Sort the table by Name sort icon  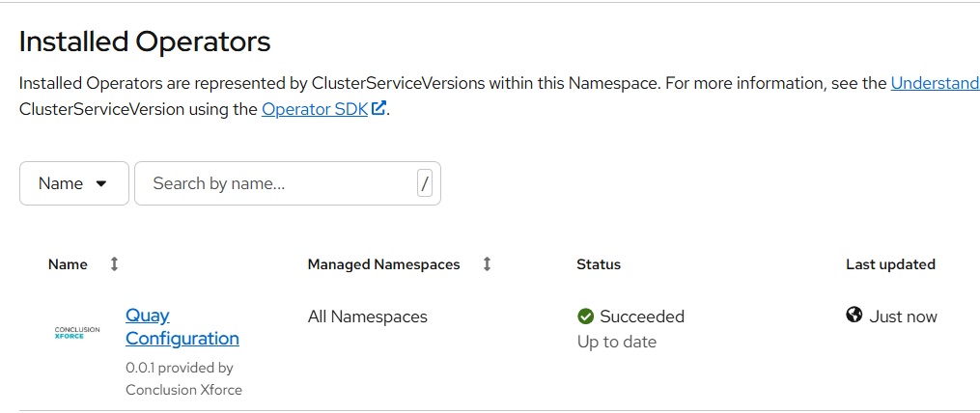[x=114, y=264]
